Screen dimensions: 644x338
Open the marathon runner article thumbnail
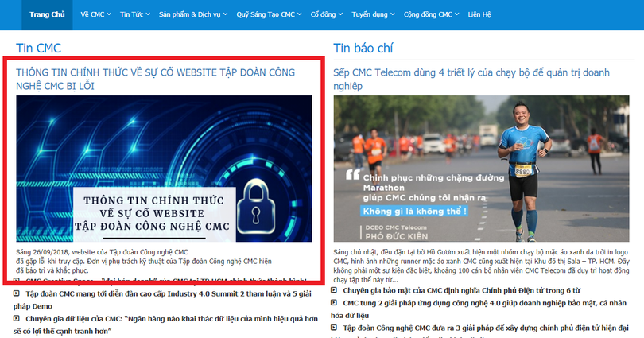pos(481,169)
